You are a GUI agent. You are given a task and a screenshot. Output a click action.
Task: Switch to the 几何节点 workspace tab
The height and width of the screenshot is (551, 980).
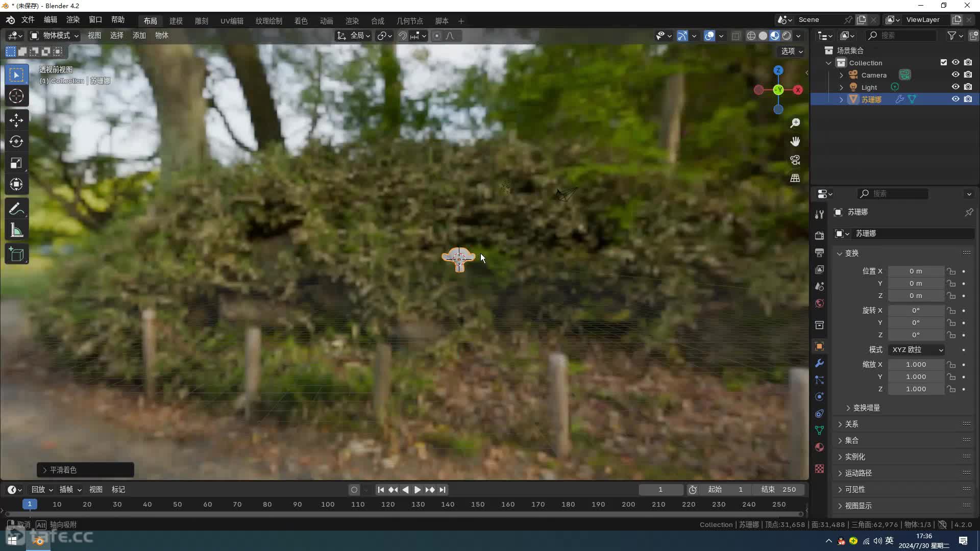pyautogui.click(x=410, y=21)
